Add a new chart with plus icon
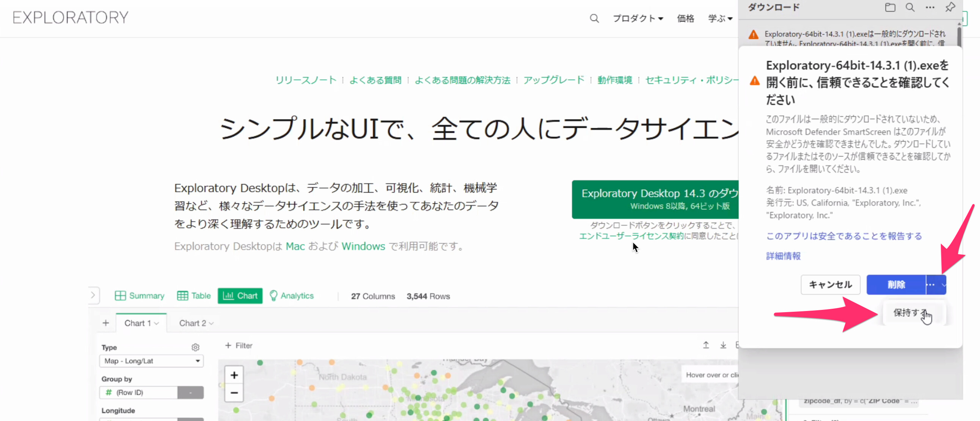The image size is (980, 421). click(106, 323)
